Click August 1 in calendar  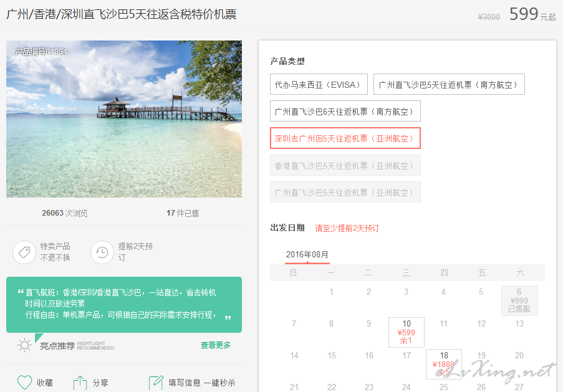[x=331, y=292]
